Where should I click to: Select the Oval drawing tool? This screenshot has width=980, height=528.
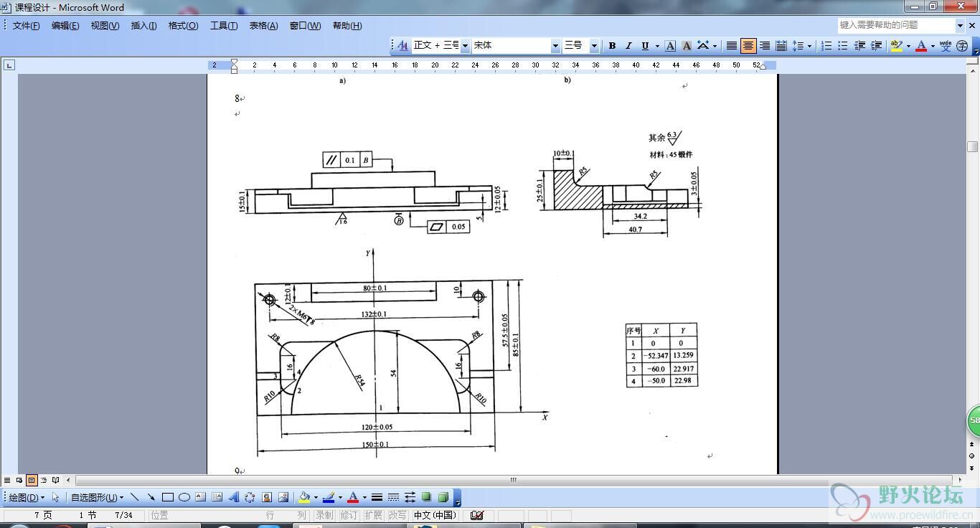pos(184,497)
